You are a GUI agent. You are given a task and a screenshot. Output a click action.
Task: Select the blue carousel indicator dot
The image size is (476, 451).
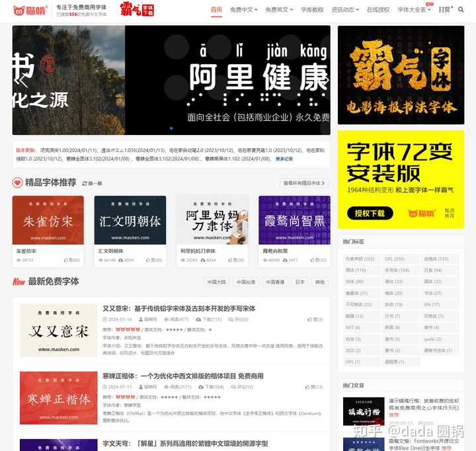point(171,128)
